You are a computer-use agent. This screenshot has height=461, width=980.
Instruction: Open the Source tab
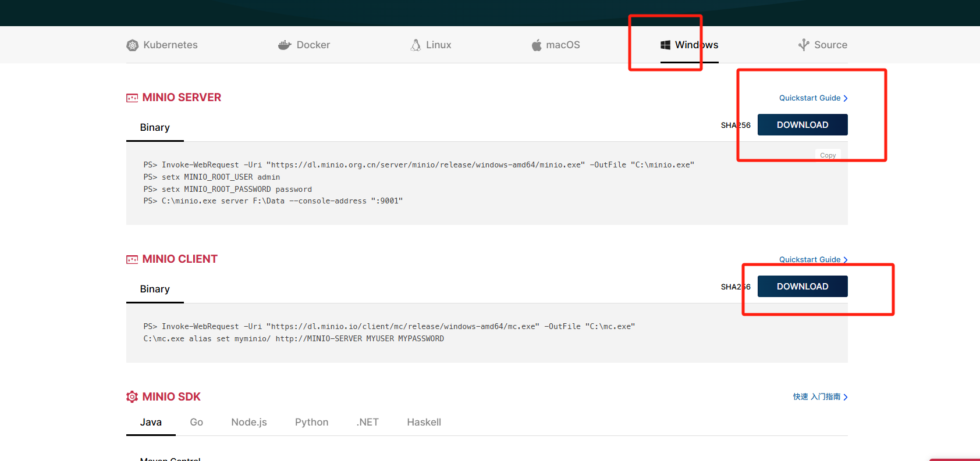point(823,45)
